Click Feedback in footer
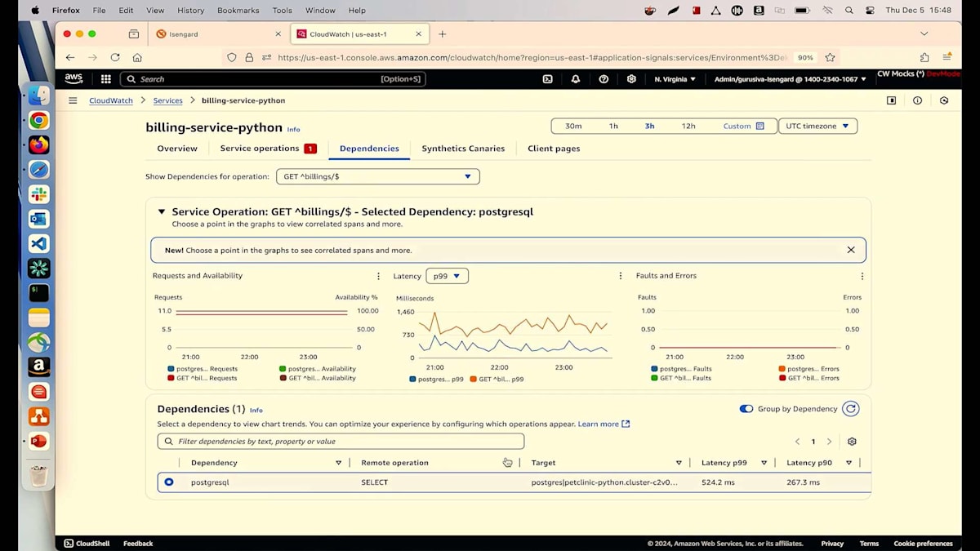Image resolution: width=980 pixels, height=551 pixels. point(138,544)
